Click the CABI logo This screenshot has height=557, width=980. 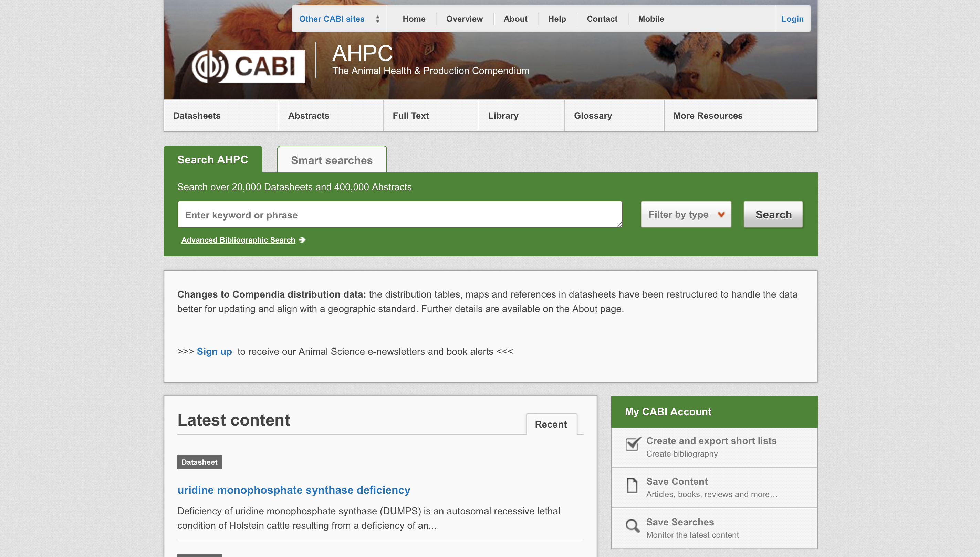(248, 66)
